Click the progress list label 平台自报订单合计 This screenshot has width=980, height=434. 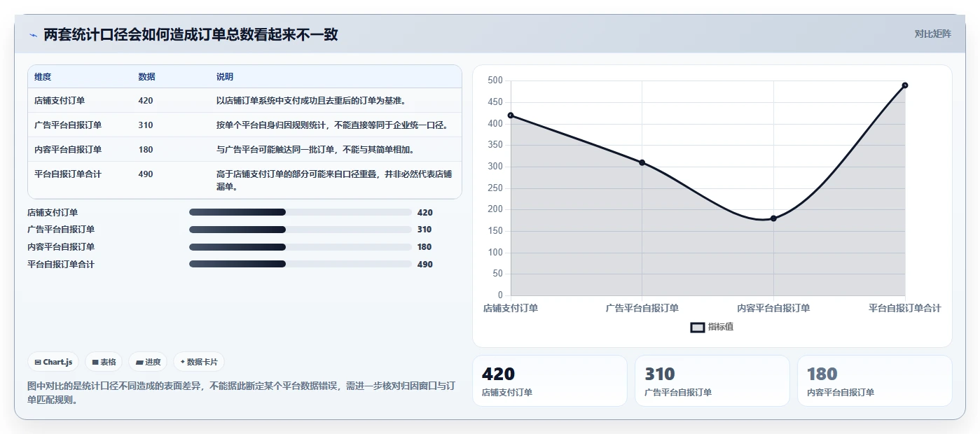click(x=61, y=265)
